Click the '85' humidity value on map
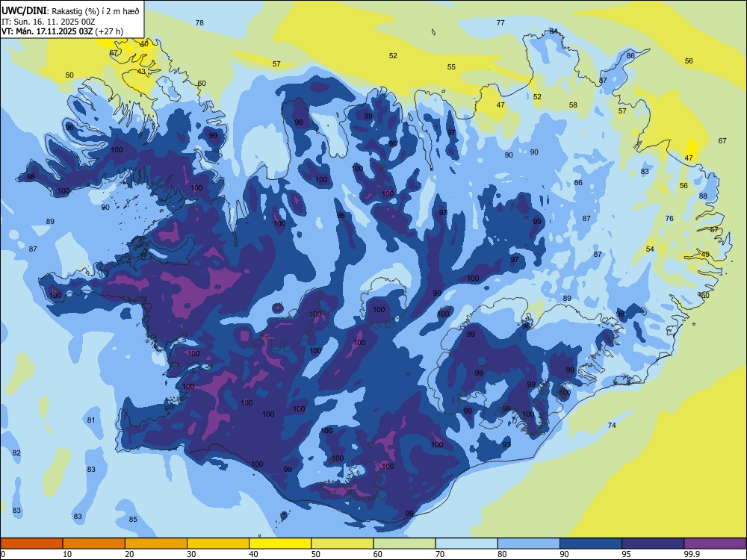Viewport: 747px width, 560px height. [x=133, y=519]
